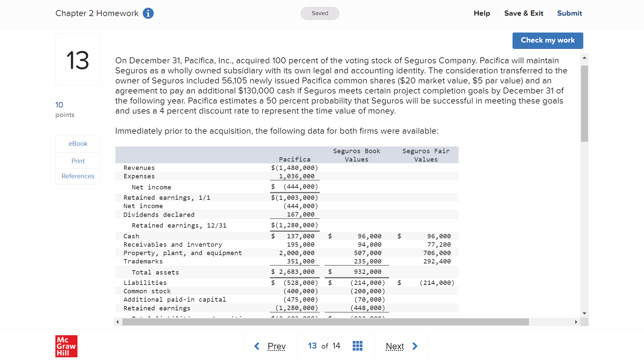The height and width of the screenshot is (362, 644).
Task: Click the info icon beside Chapter 2 Homework
Action: (148, 13)
